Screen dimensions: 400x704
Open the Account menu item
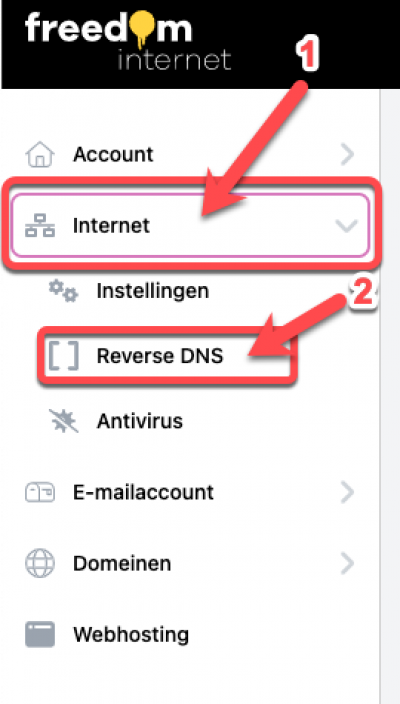[x=113, y=155]
